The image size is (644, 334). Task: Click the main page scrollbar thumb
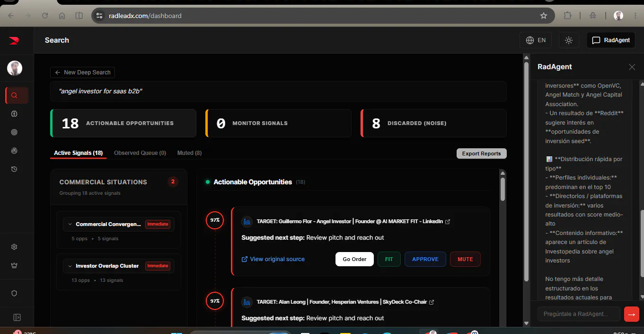click(526, 171)
